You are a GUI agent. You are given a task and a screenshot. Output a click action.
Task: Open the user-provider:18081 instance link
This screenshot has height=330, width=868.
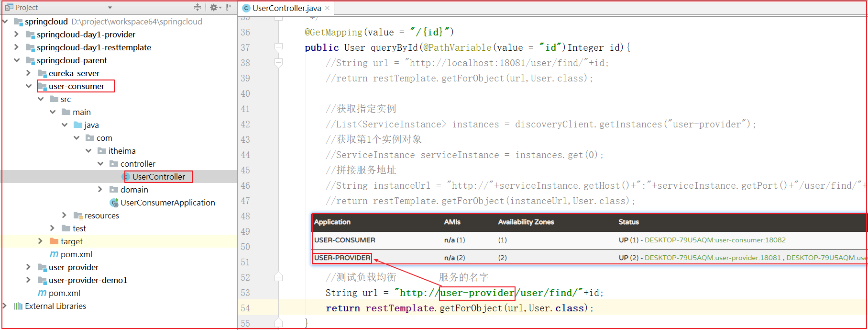712,258
